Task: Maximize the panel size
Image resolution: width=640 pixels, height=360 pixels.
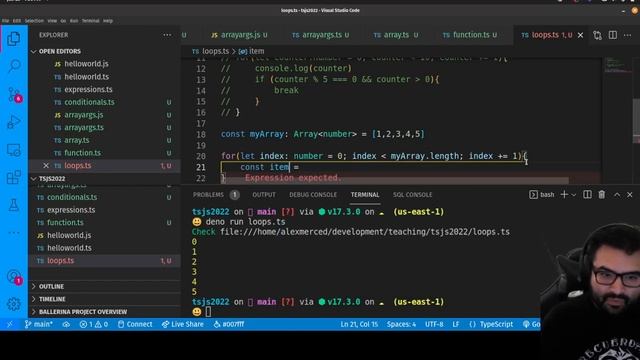Action: [617, 195]
